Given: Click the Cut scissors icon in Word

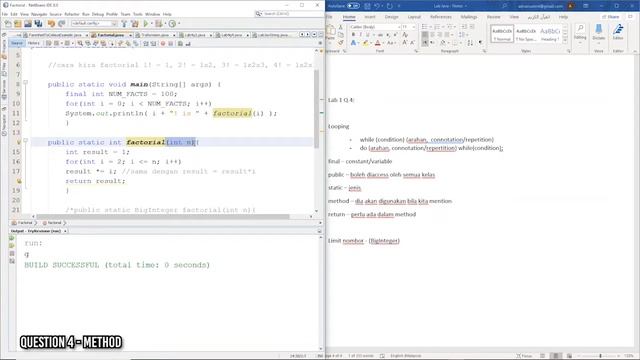Looking at the screenshot, I should 341,27.
